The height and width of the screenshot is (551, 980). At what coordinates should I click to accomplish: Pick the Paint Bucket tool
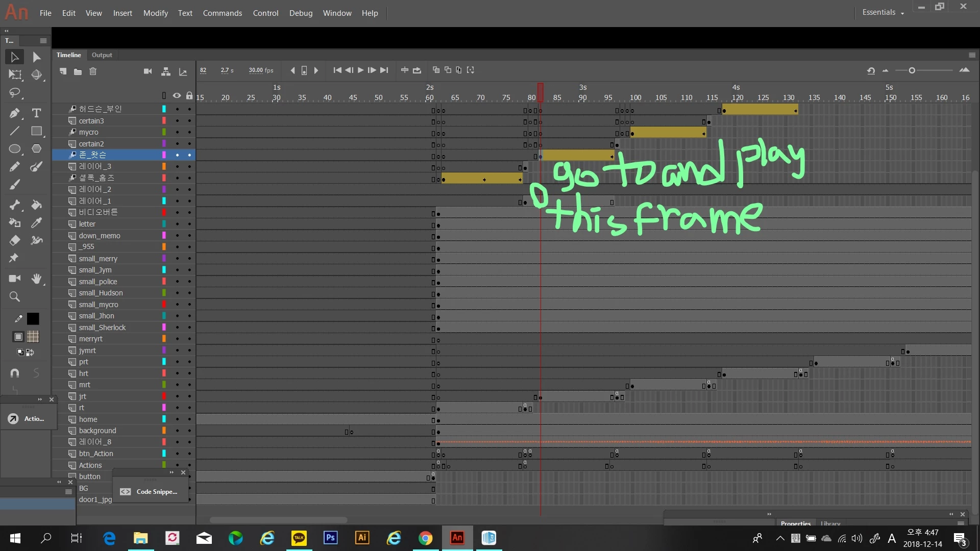pyautogui.click(x=36, y=205)
